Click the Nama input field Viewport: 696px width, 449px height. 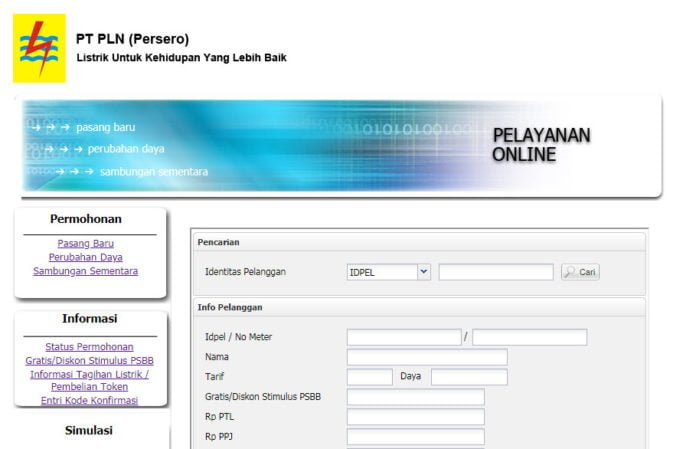coord(426,357)
